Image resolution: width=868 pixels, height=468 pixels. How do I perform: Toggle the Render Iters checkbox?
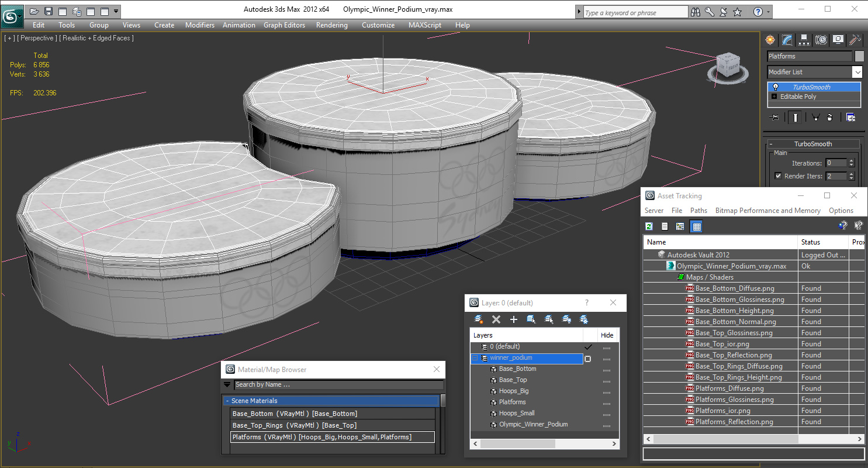[778, 176]
